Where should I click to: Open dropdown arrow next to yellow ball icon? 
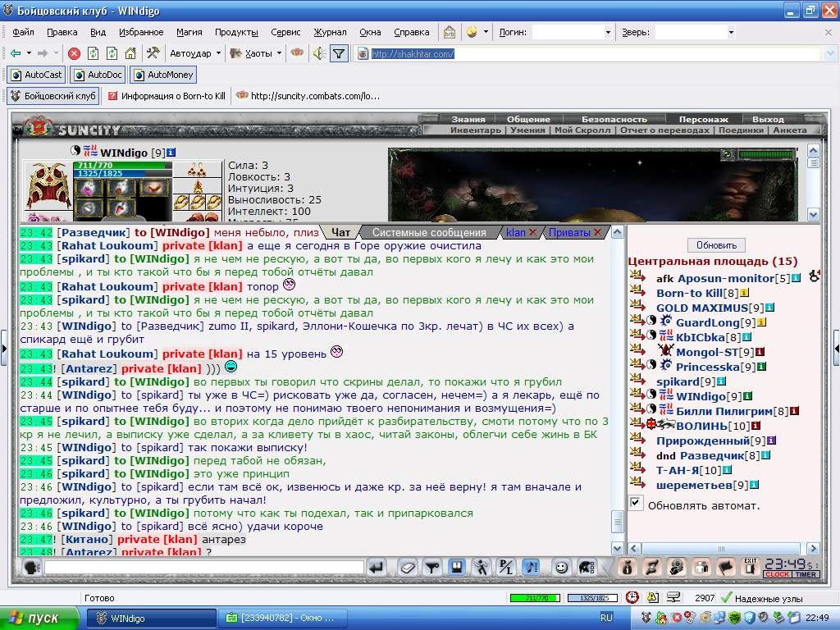pos(486,32)
